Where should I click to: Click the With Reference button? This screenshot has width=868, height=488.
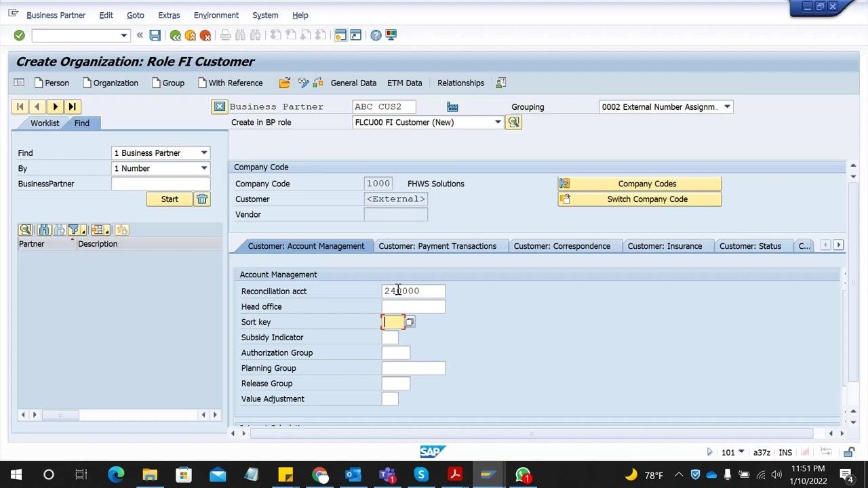(230, 83)
